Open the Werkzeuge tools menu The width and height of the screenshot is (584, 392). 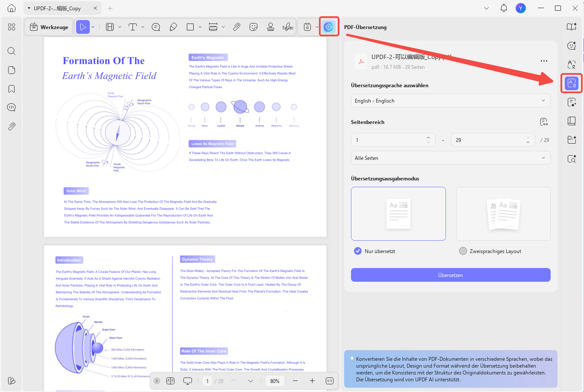(x=49, y=27)
